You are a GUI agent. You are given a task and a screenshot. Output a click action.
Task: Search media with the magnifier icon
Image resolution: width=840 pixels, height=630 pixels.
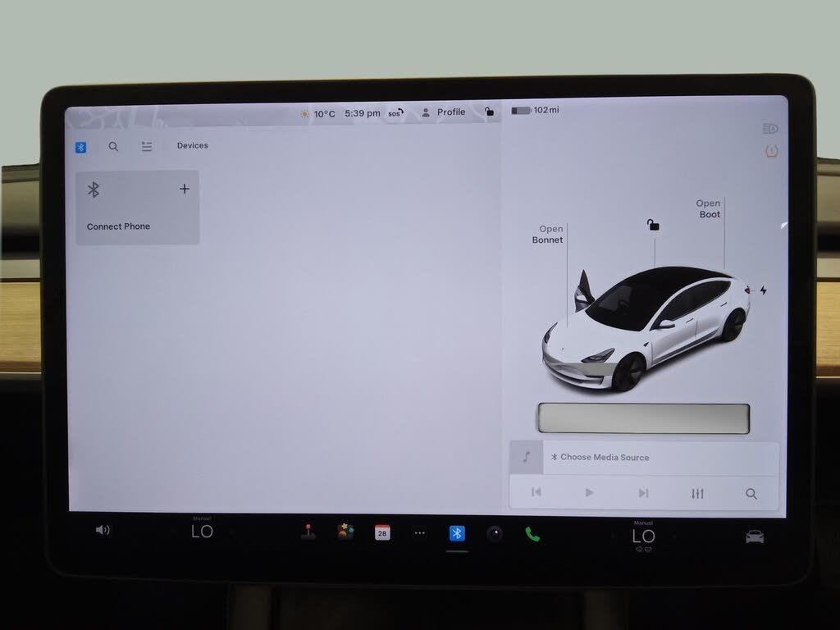click(751, 493)
